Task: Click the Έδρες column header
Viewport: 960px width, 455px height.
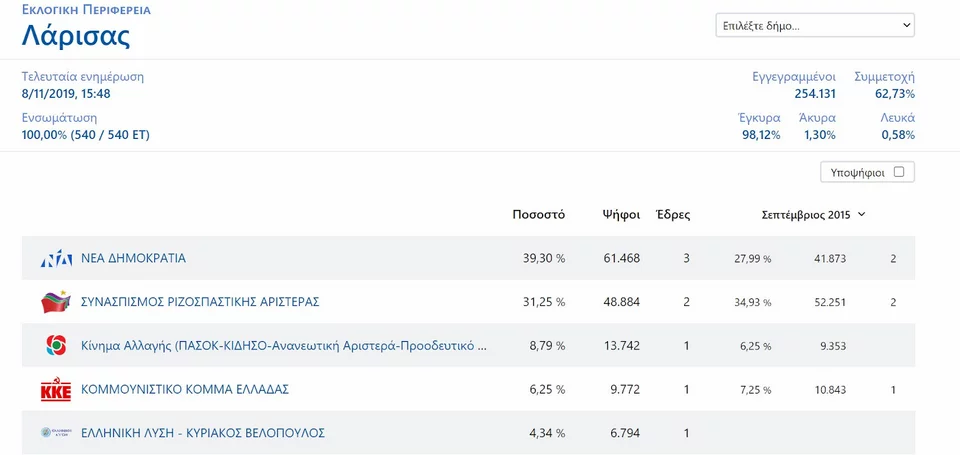Action: tap(673, 215)
